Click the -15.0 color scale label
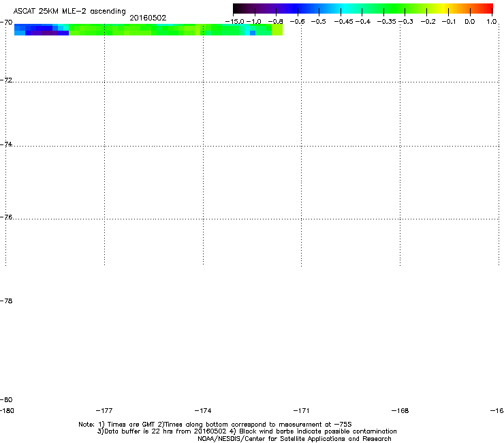This screenshot has width=504, height=443. point(235,22)
